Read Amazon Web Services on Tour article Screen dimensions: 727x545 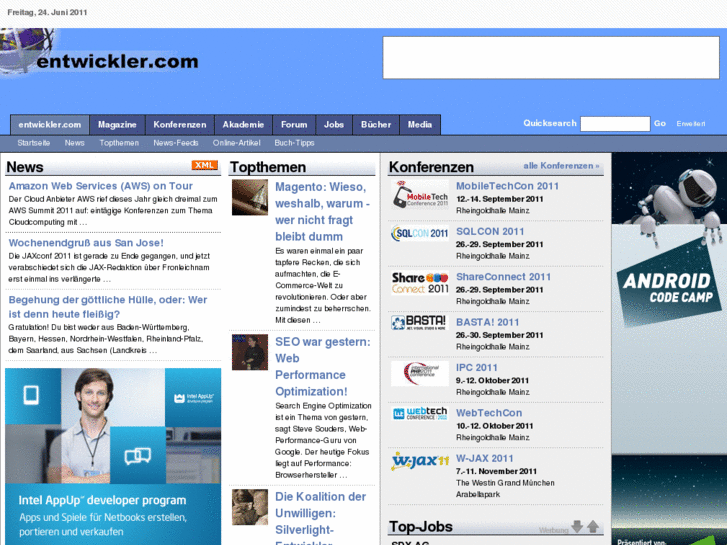[101, 186]
